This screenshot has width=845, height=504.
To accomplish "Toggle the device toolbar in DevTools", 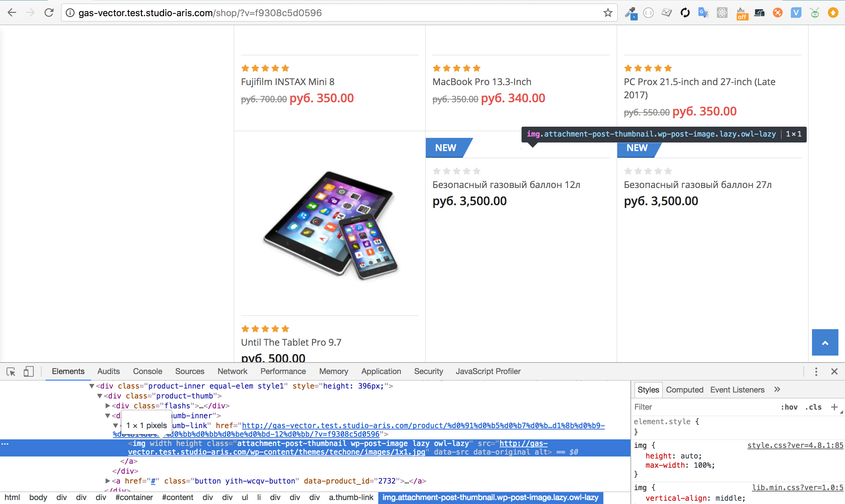I will (29, 371).
